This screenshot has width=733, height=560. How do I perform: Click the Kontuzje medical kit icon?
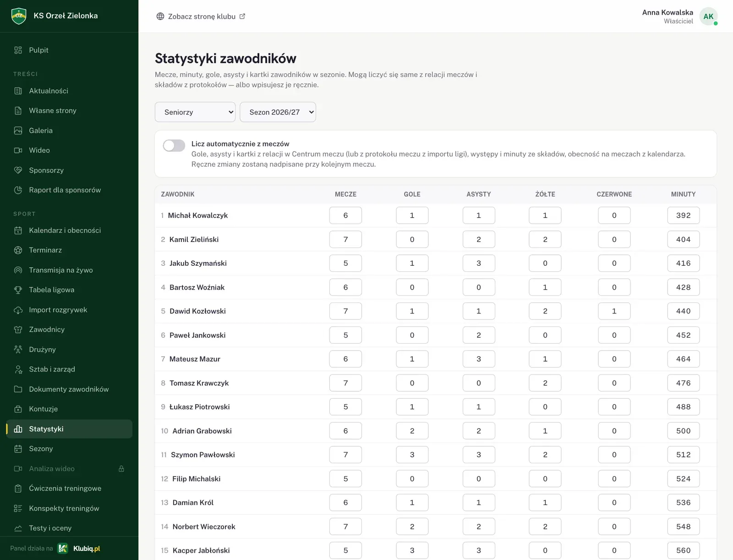(18, 409)
